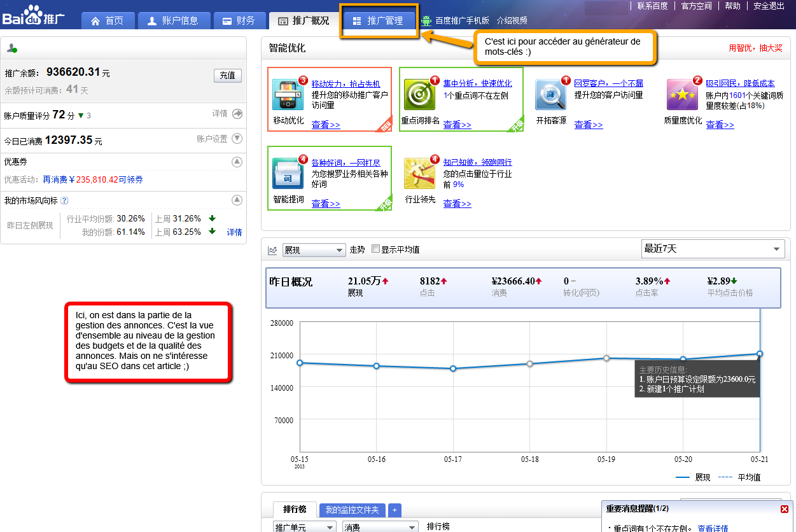
Task: Open the 账户信息 tab
Action: point(172,21)
